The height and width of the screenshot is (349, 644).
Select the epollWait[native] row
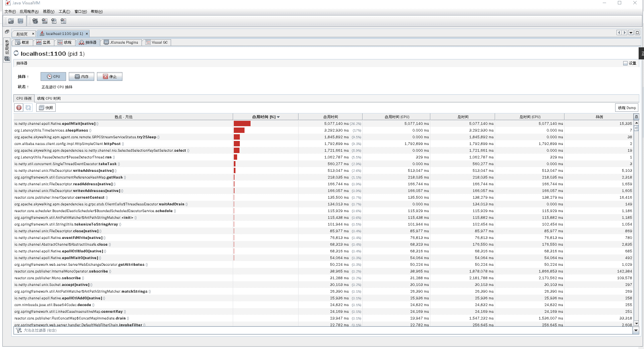[x=323, y=123]
